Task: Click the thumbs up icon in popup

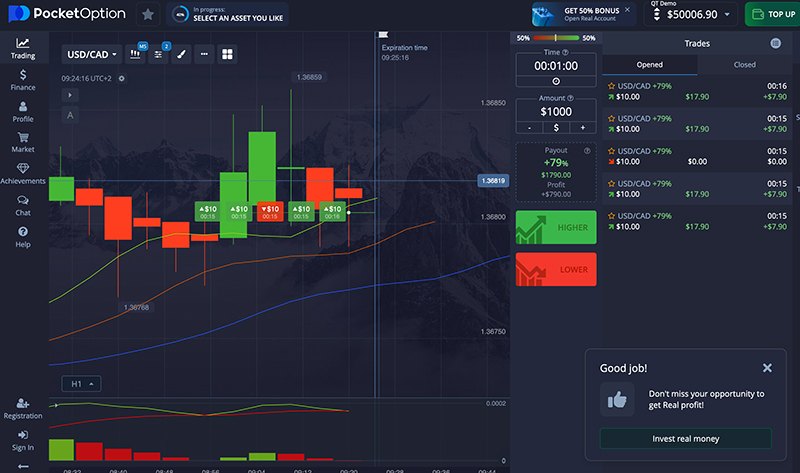Action: [x=617, y=400]
